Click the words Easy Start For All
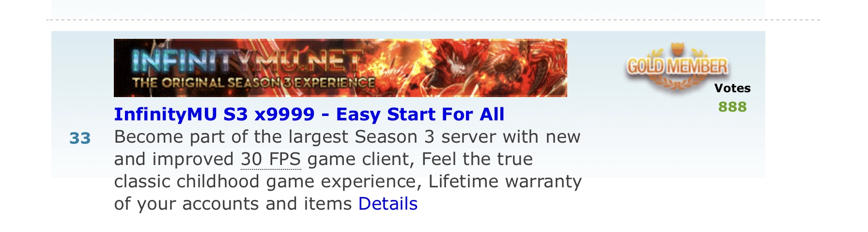 (420, 114)
